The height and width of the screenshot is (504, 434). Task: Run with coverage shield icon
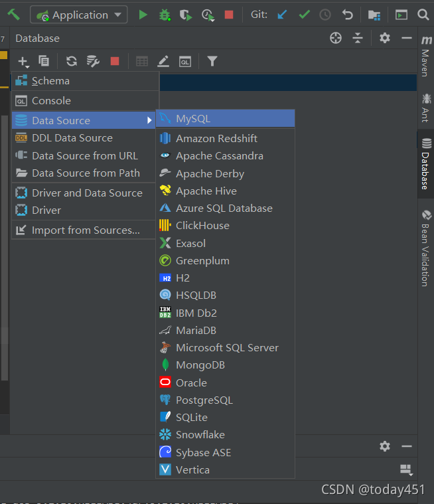tap(186, 15)
